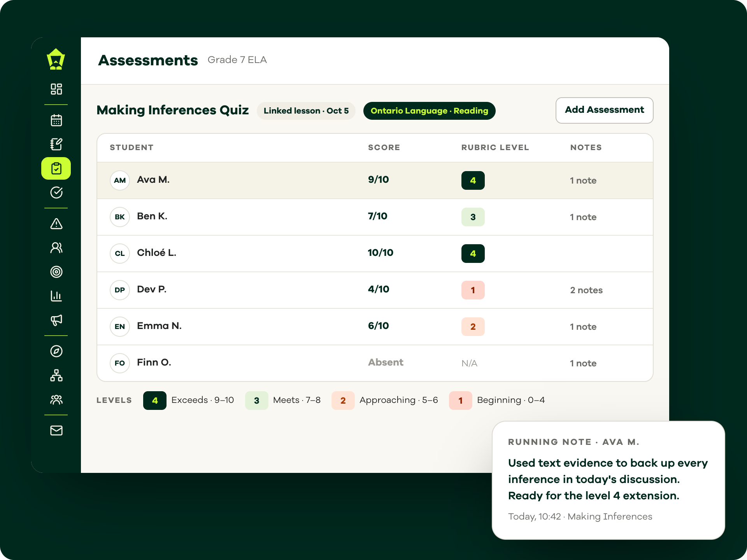Open Ava M.'s 1 note link

pos(583,180)
